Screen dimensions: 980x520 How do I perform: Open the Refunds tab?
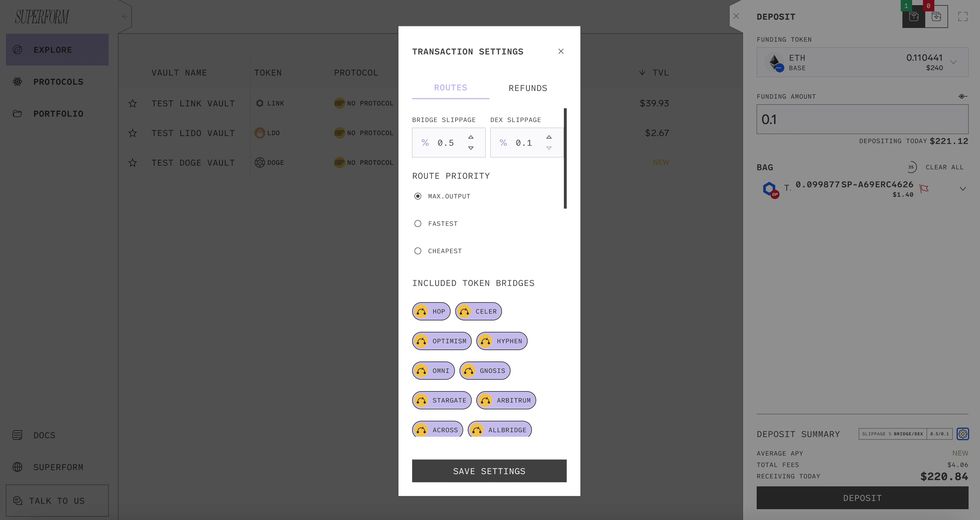[528, 88]
